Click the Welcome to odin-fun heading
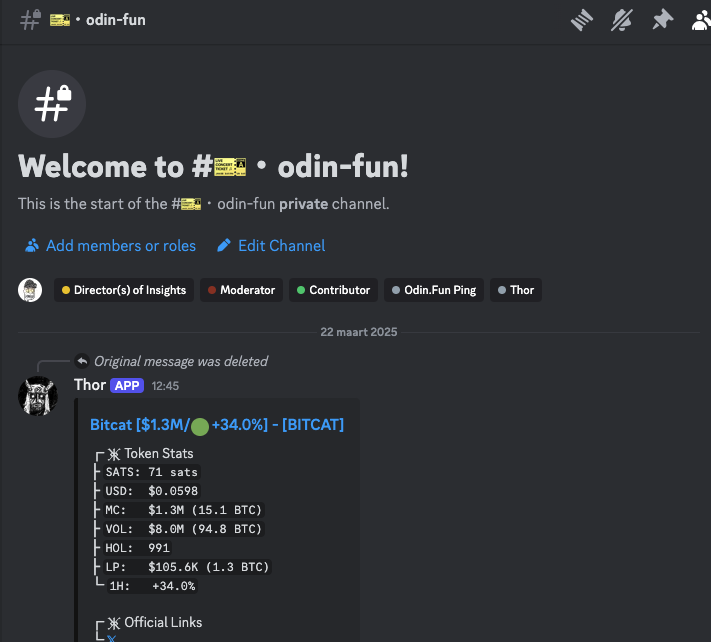The height and width of the screenshot is (642, 711). tap(213, 166)
